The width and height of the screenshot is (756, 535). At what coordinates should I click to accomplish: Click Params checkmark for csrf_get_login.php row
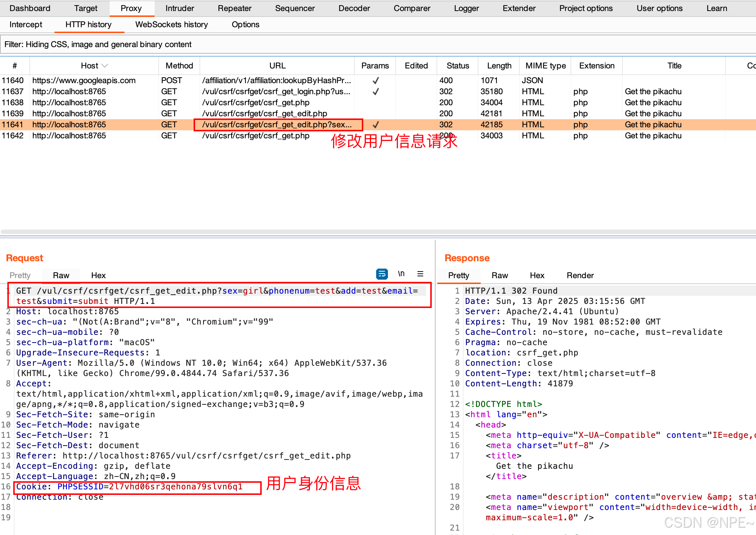point(375,91)
